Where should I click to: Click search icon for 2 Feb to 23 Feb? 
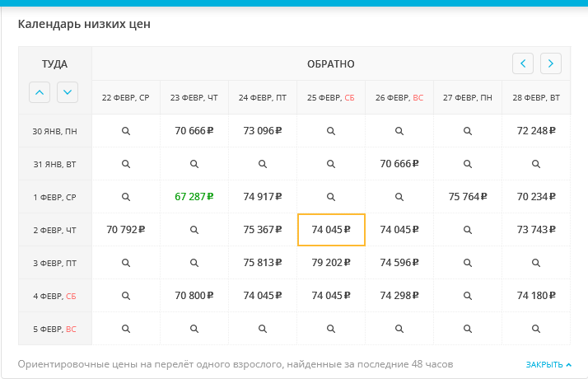point(194,230)
